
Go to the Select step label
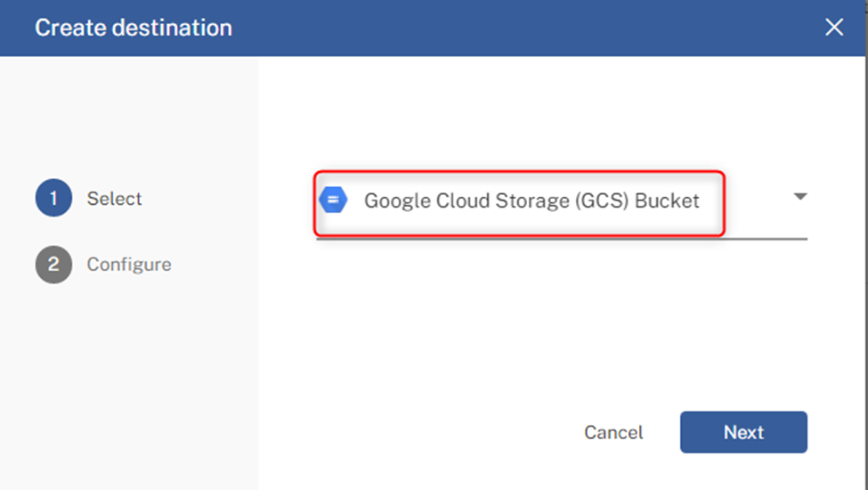pyautogui.click(x=114, y=198)
